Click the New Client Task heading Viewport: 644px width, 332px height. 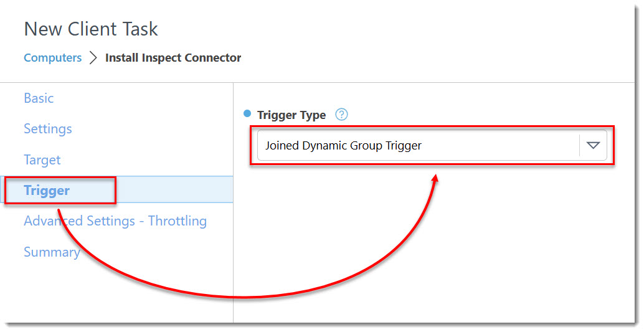tap(91, 29)
